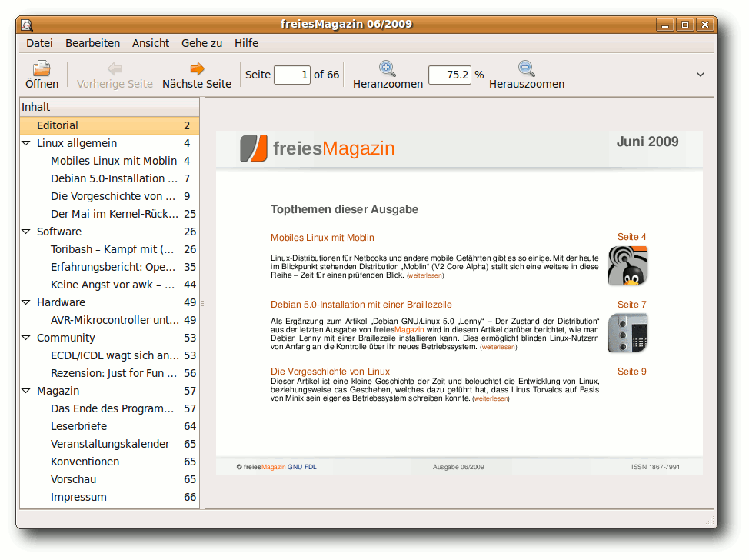749x560 pixels.
Task: Open the Datei menu
Action: [39, 43]
